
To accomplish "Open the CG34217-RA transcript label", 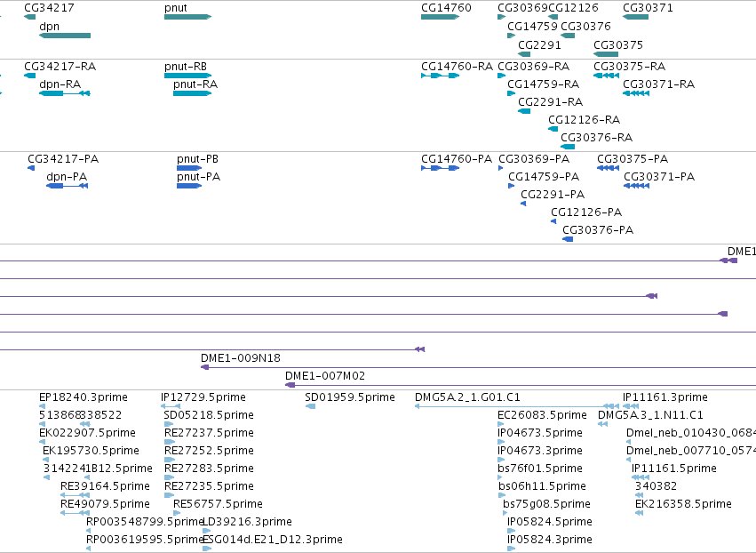I will click(x=60, y=66).
